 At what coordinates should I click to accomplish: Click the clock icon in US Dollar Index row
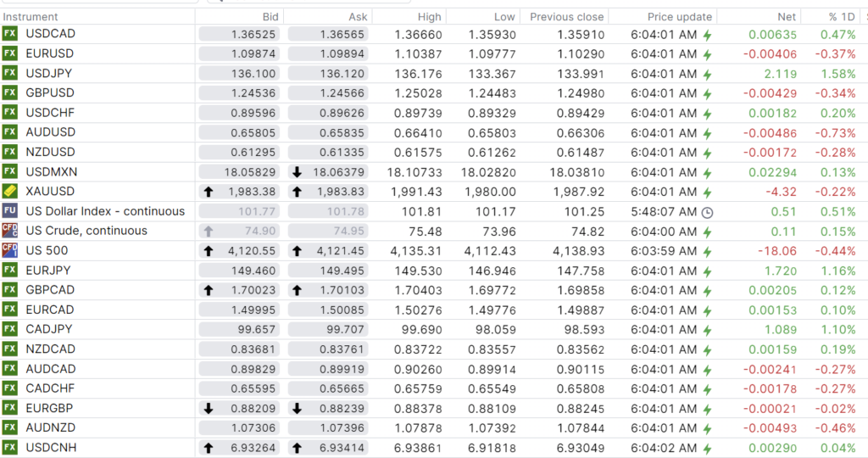pyautogui.click(x=708, y=212)
